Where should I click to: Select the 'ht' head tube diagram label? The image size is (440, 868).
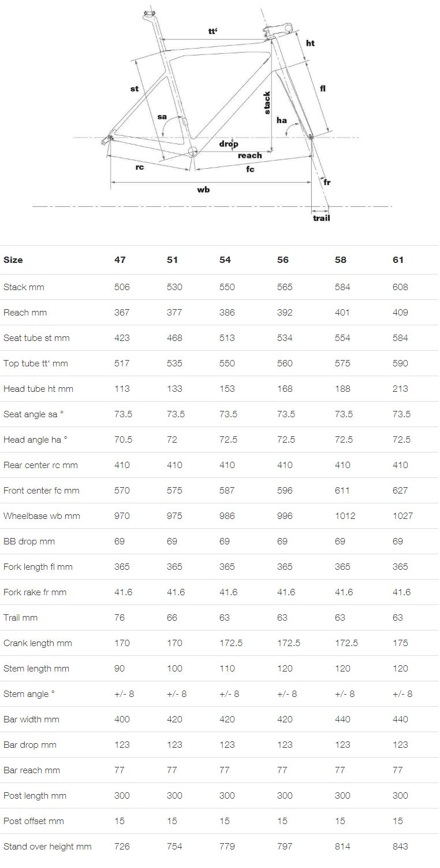[310, 43]
